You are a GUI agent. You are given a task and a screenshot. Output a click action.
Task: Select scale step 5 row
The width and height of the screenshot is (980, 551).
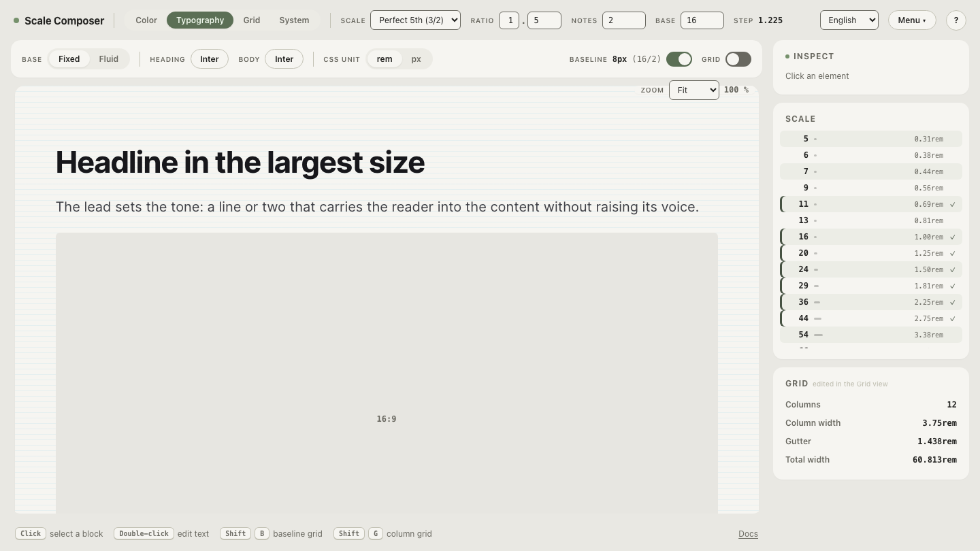(871, 139)
